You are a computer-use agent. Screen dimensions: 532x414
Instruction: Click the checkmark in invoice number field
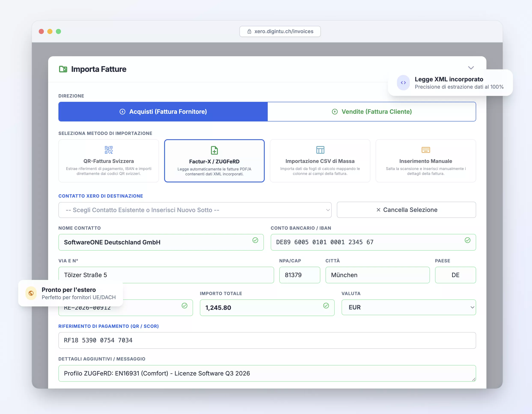coord(185,306)
